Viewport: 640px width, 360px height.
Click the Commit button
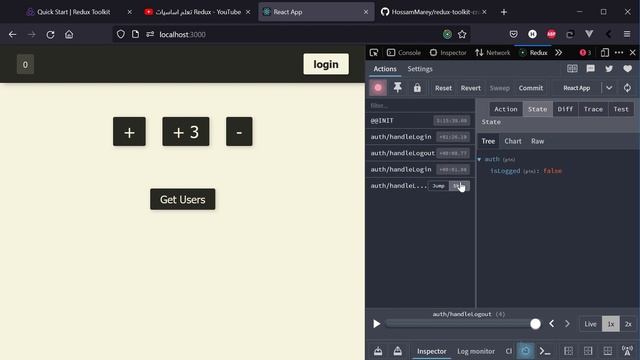pos(531,88)
